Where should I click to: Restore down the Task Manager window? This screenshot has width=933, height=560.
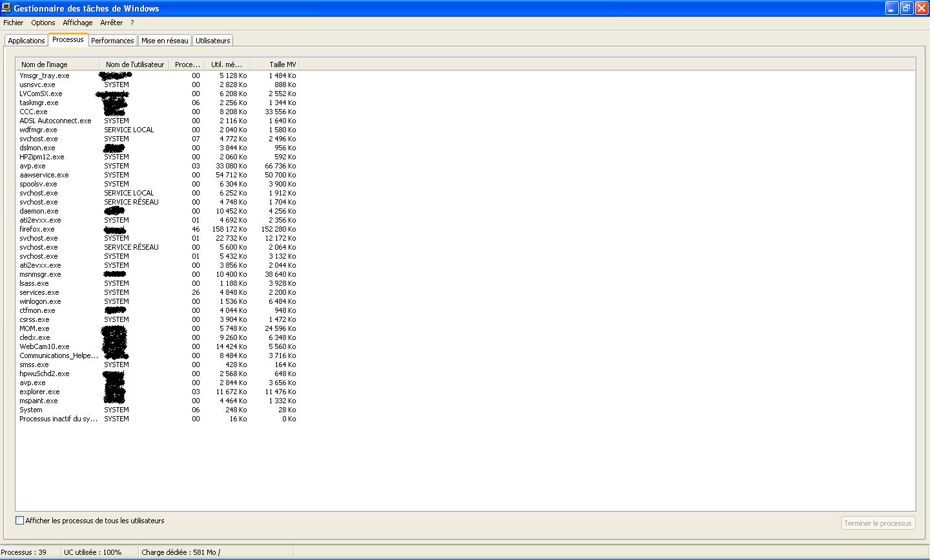click(x=907, y=8)
